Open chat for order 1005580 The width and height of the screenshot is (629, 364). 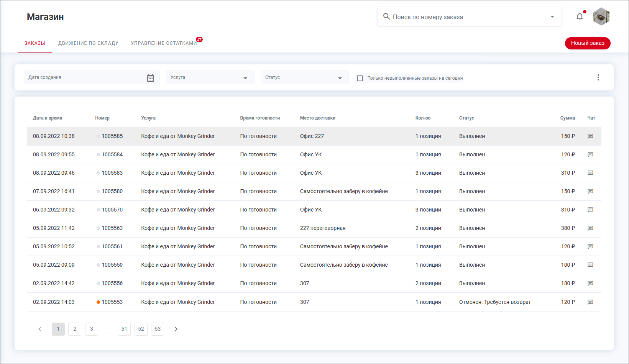coord(590,191)
